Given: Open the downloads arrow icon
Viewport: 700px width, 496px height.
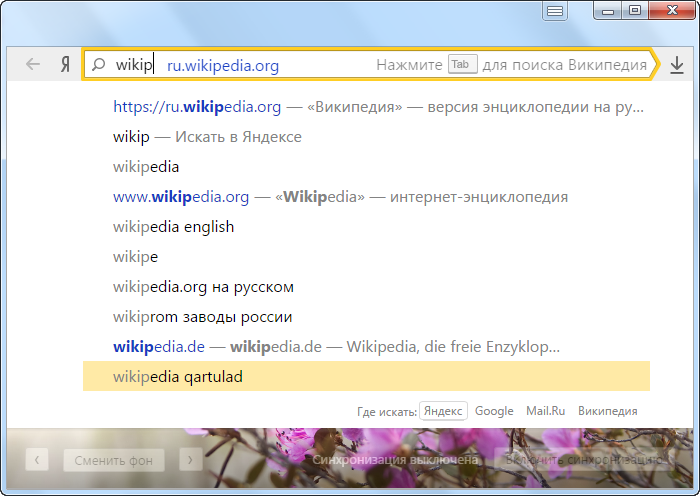Looking at the screenshot, I should (677, 65).
